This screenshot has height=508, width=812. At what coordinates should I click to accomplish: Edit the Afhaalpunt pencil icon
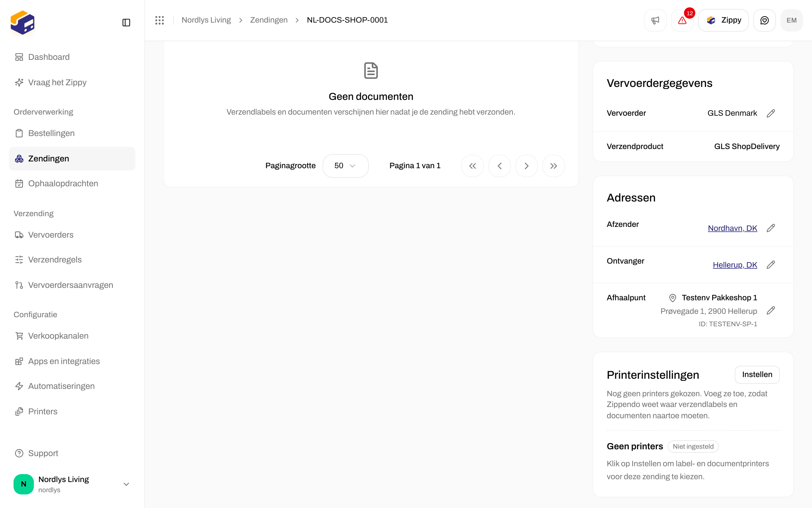[x=771, y=310]
